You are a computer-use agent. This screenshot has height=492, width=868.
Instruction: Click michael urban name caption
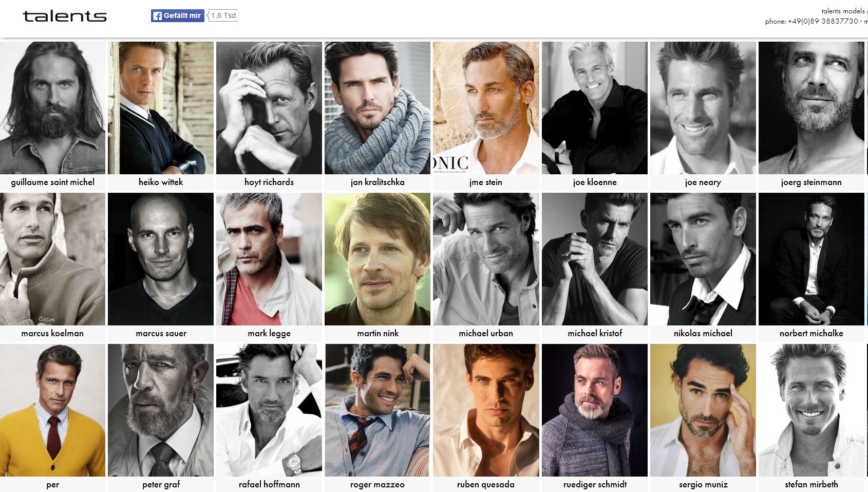(x=486, y=333)
